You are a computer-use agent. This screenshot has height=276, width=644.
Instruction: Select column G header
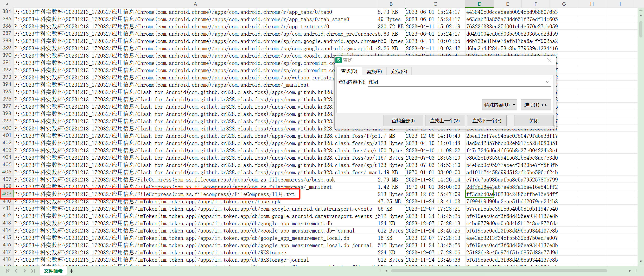point(564,4)
